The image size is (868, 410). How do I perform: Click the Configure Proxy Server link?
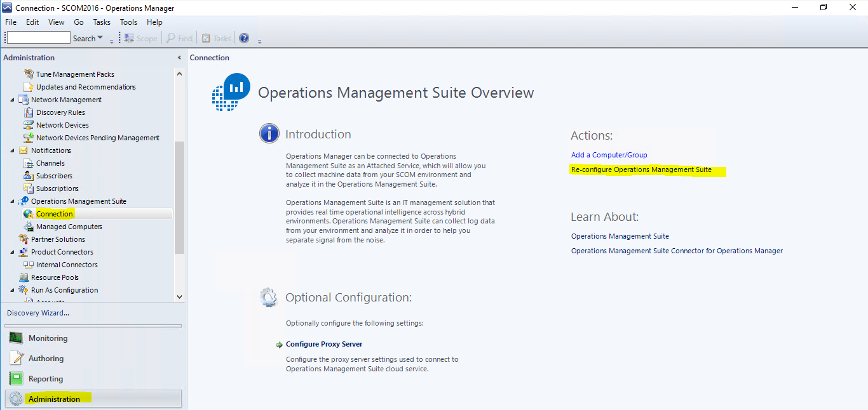pos(324,344)
